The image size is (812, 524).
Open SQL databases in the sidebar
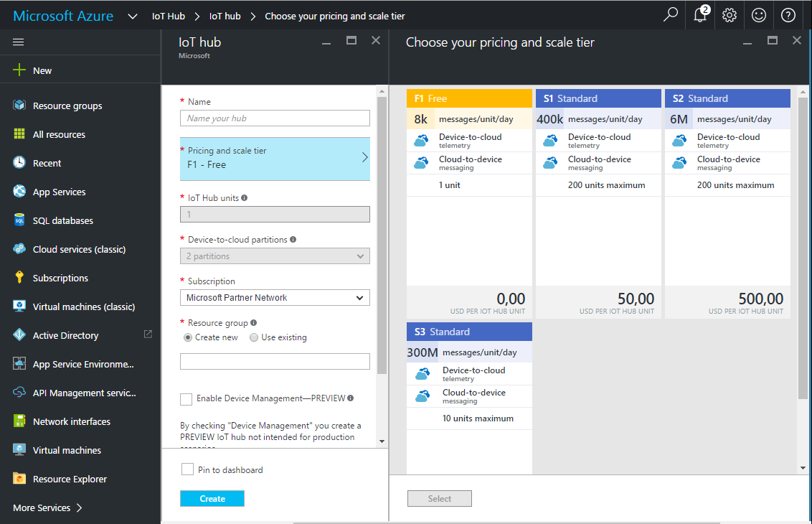point(60,220)
